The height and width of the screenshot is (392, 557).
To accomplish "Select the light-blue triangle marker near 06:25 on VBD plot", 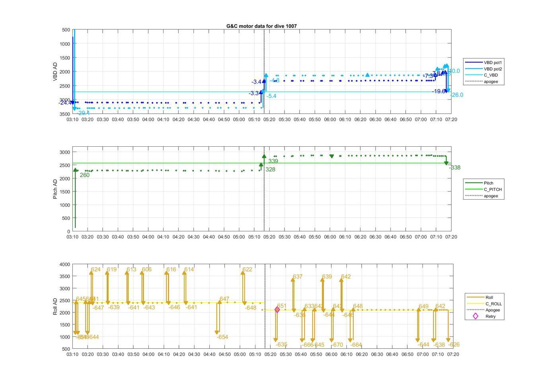I will (368, 75).
